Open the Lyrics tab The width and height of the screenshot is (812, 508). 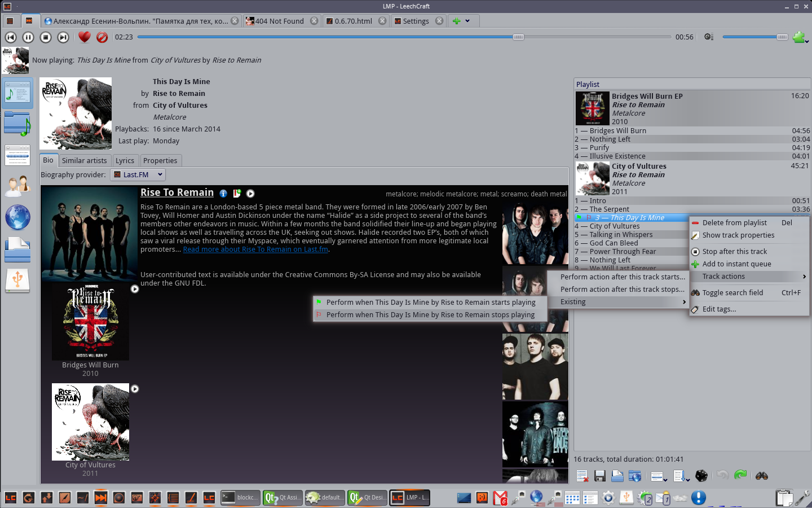[125, 161]
